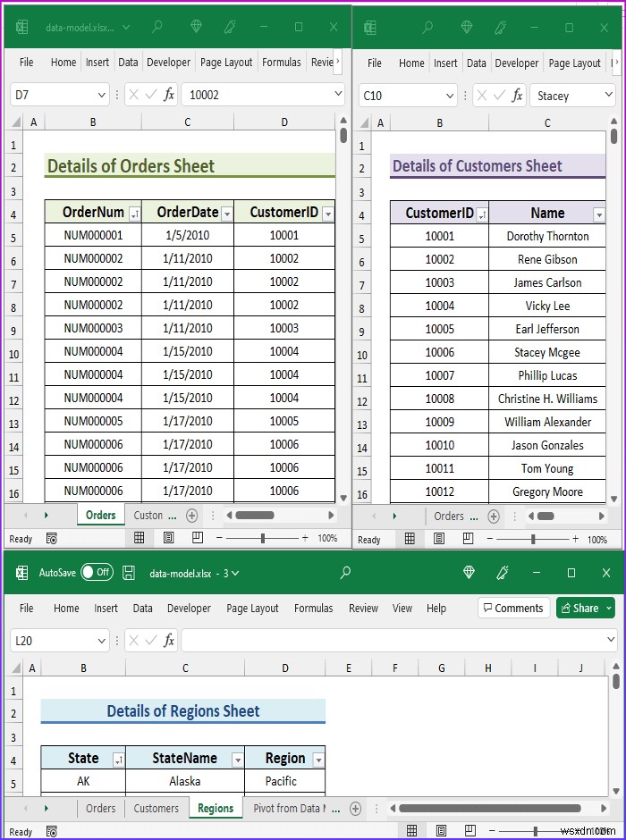Click macro recording icon in Orders status bar
The image size is (626, 840).
coord(52,538)
